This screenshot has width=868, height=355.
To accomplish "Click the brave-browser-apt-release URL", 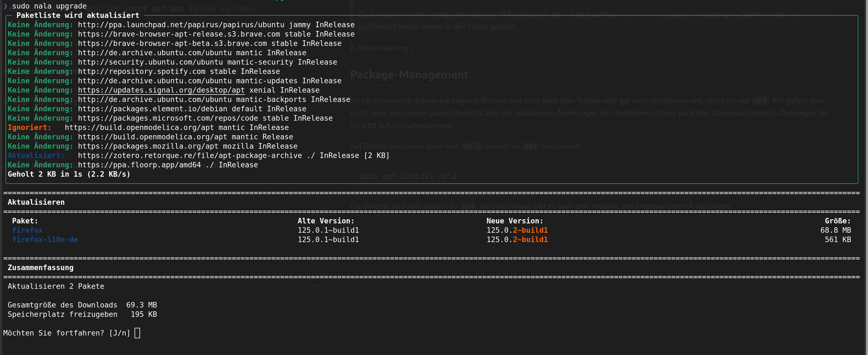I will point(178,34).
